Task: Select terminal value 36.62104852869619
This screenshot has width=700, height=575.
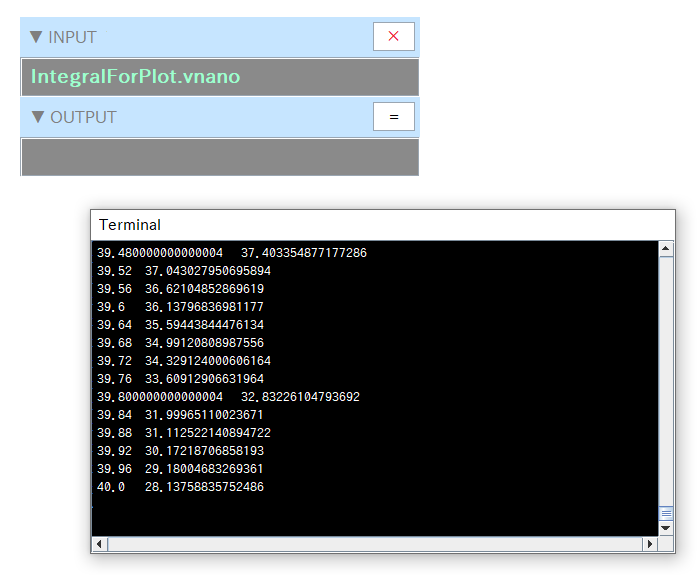Action: coord(204,289)
